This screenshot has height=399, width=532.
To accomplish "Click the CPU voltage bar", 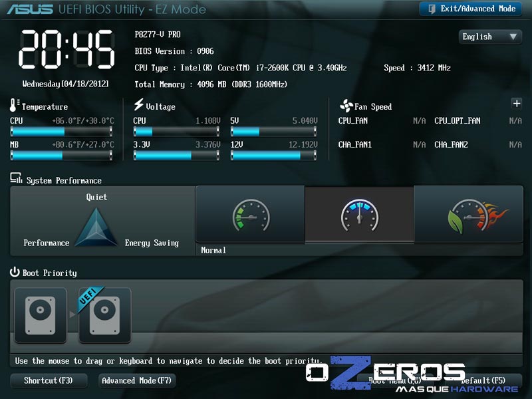I will [176, 131].
